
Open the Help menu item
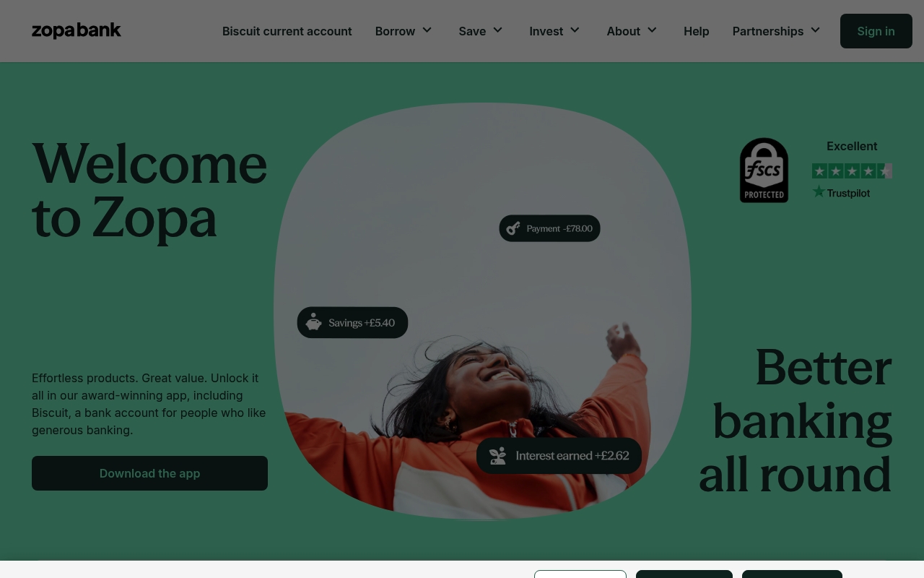pos(697,31)
